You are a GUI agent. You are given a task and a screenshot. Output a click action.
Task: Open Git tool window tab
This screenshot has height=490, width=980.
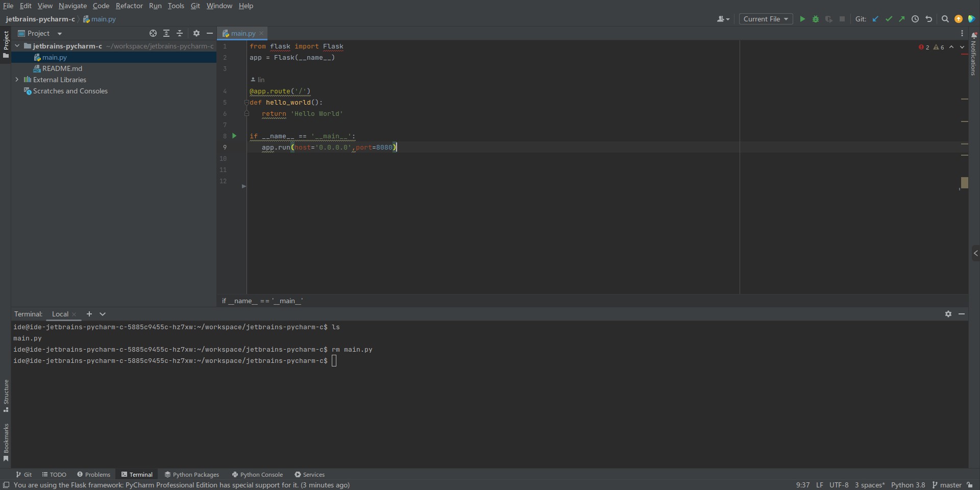[x=24, y=474]
